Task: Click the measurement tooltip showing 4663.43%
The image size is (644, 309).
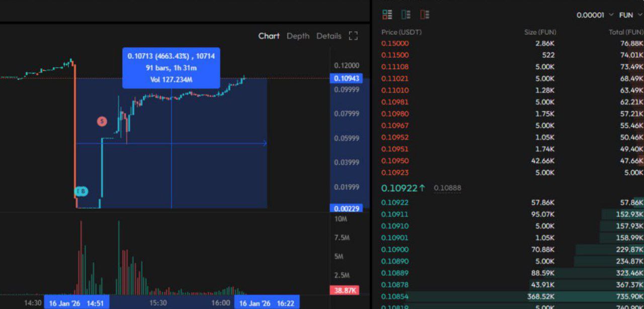Action: coord(171,68)
